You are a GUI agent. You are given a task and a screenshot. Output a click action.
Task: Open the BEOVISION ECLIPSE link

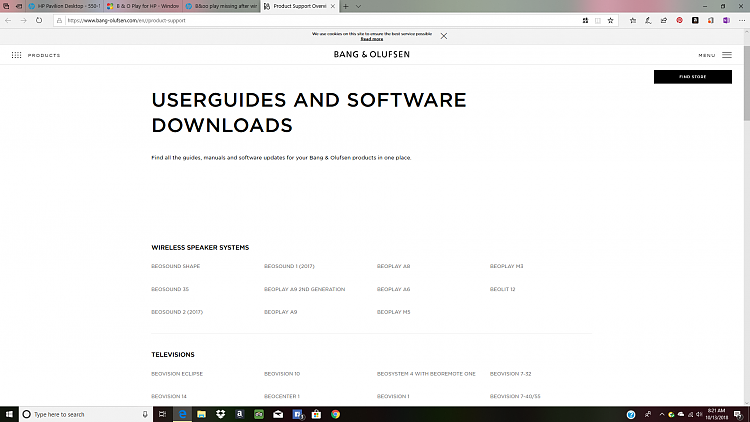tap(177, 374)
